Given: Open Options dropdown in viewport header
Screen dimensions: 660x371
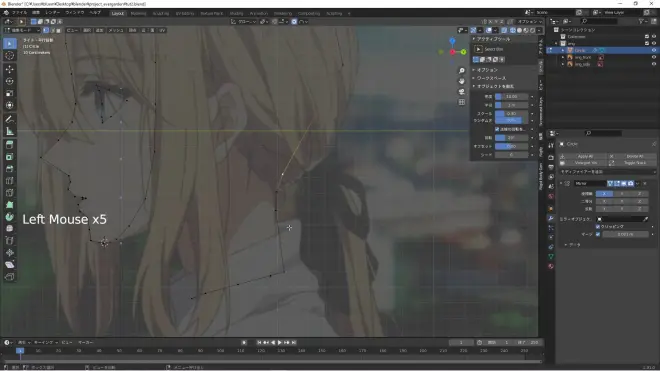Looking at the screenshot, I should tap(530, 21).
